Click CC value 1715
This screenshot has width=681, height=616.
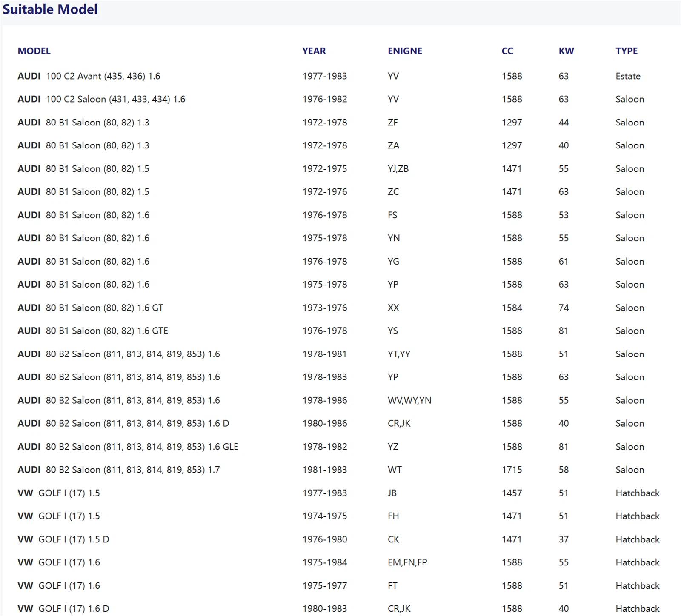point(512,470)
